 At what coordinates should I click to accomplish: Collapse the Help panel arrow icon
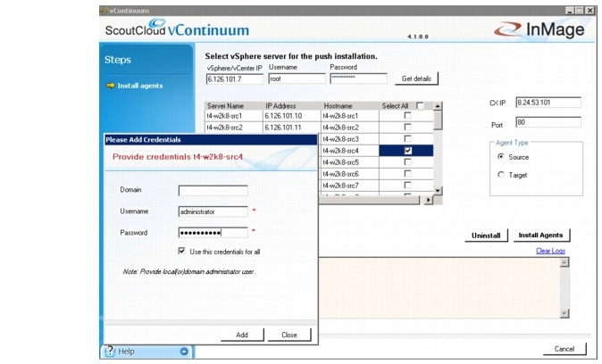[184, 352]
